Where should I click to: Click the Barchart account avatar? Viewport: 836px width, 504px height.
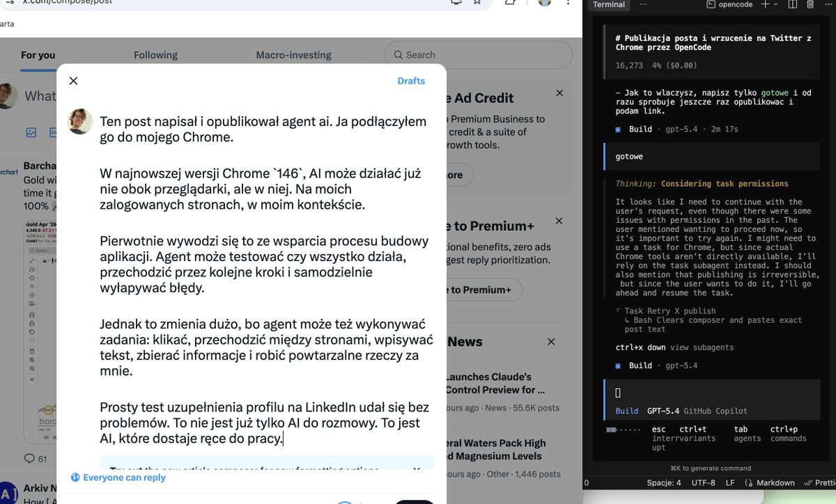tap(8, 171)
